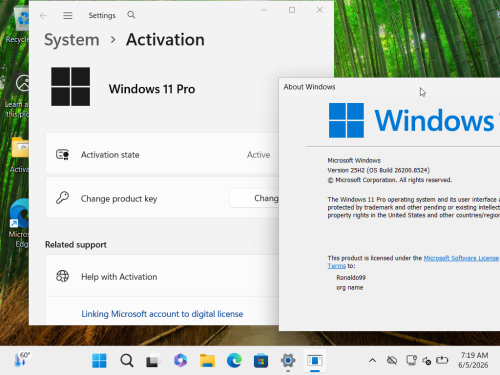
Task: Close the Settings window
Action: [320, 10]
